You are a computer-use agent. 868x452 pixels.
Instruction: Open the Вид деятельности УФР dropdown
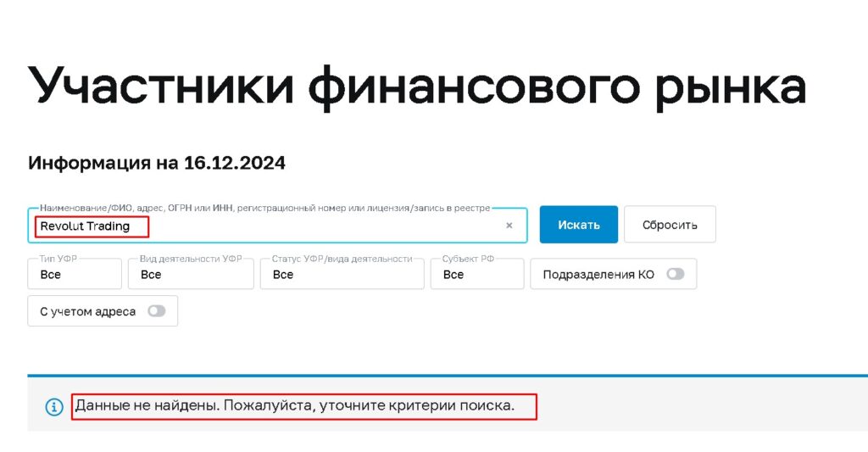click(191, 274)
